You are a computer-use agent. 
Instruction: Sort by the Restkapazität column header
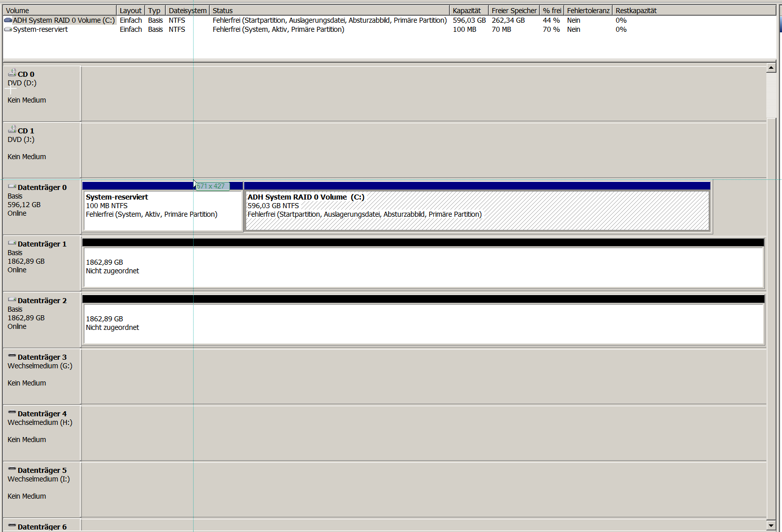click(694, 10)
